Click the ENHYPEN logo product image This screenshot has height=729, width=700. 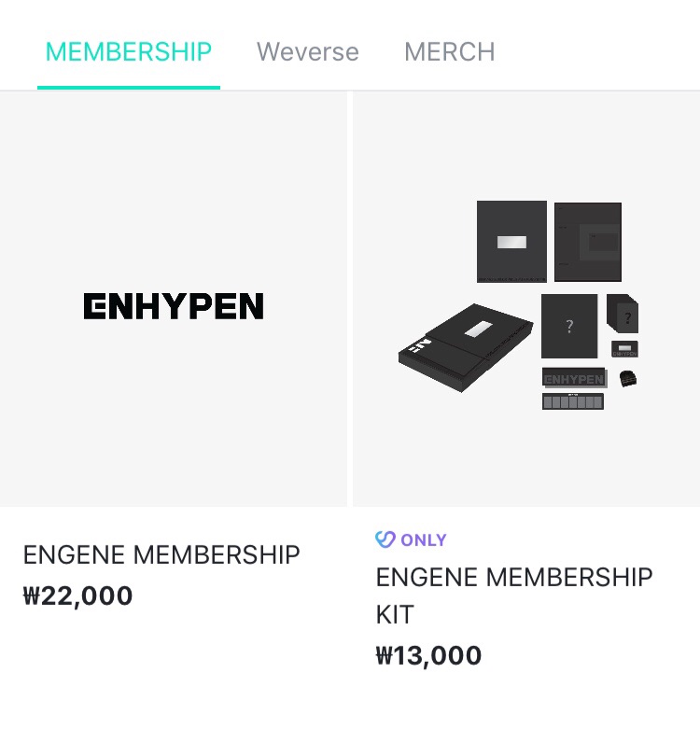(x=174, y=306)
